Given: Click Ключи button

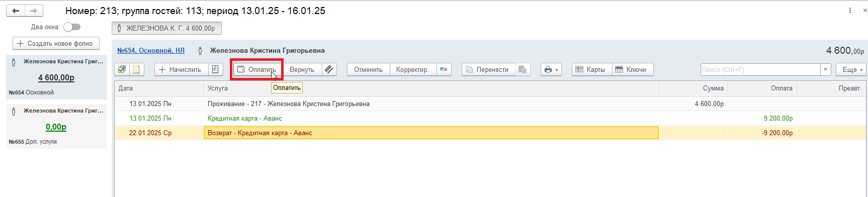Looking at the screenshot, I should [633, 69].
